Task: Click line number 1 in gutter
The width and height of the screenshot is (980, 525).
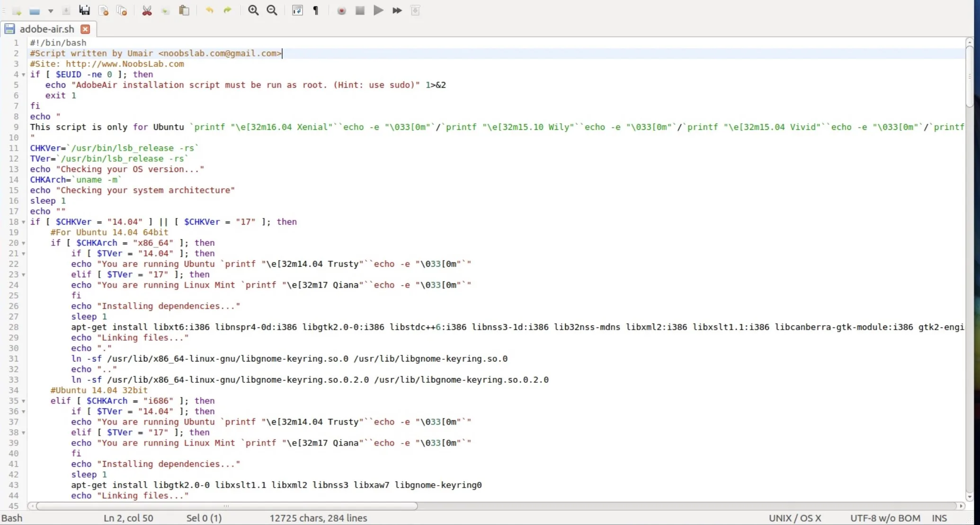Action: tap(16, 43)
